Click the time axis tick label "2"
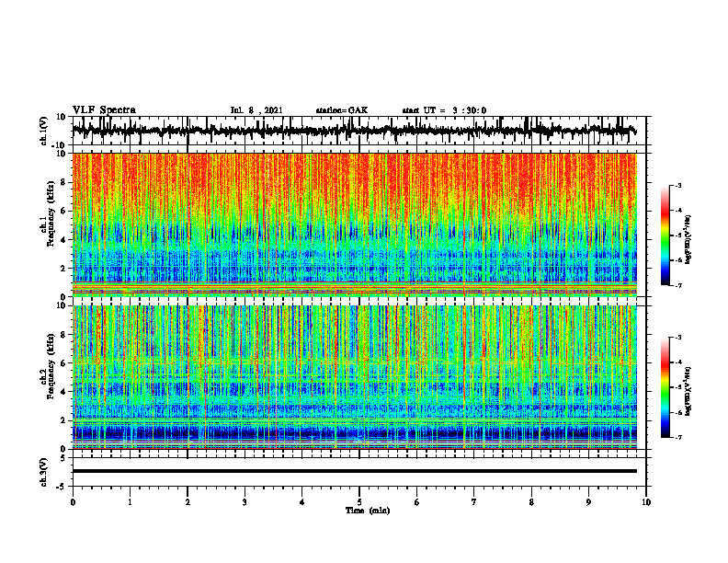This screenshot has height=563, width=728. (x=188, y=502)
